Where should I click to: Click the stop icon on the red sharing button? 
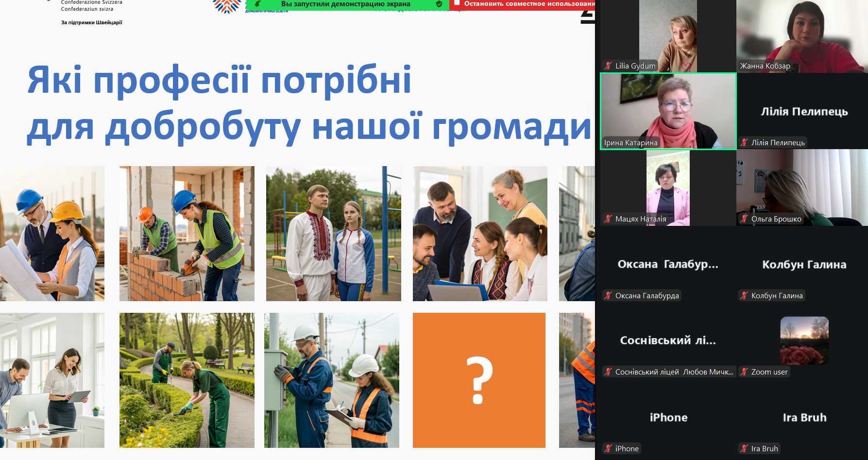(457, 3)
